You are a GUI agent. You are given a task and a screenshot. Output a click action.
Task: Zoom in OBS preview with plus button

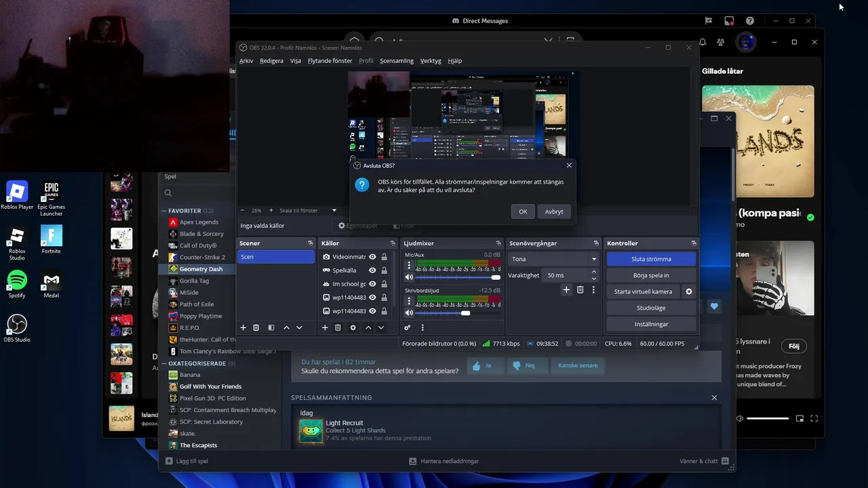tap(271, 210)
